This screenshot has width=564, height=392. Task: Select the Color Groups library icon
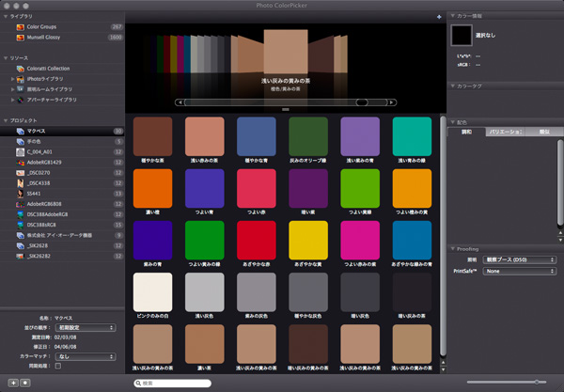tap(20, 27)
